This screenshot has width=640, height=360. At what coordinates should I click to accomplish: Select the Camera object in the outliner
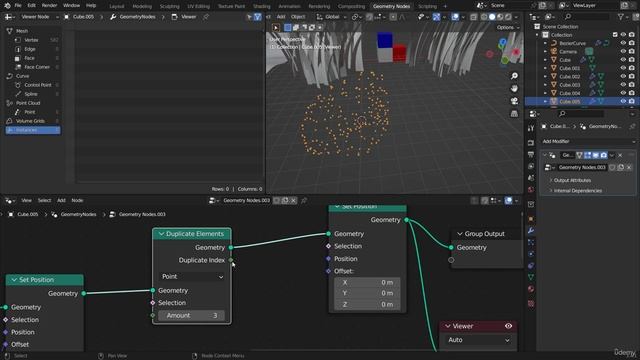(568, 51)
